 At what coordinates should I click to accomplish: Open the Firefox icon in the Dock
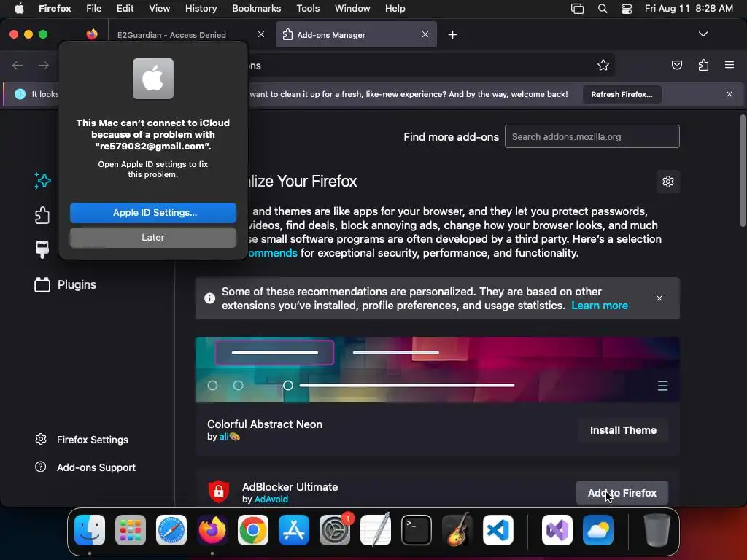(212, 530)
